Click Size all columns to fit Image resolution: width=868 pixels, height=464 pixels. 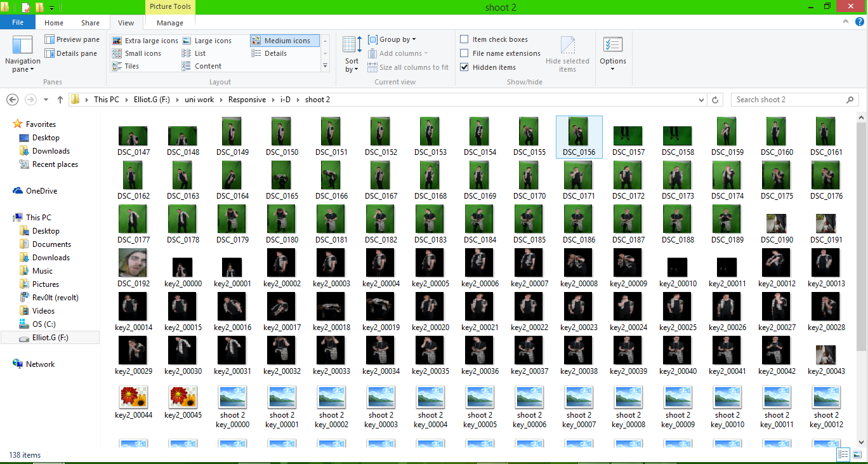point(407,67)
